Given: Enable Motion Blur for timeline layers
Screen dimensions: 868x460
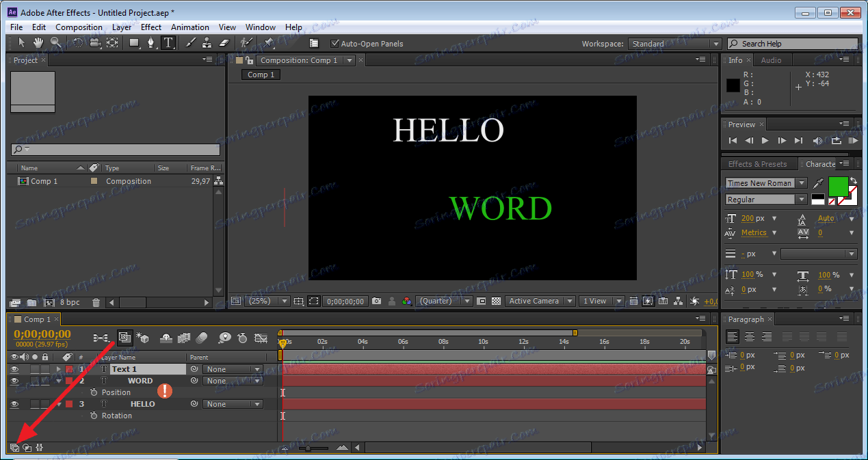Looking at the screenshot, I should point(202,338).
